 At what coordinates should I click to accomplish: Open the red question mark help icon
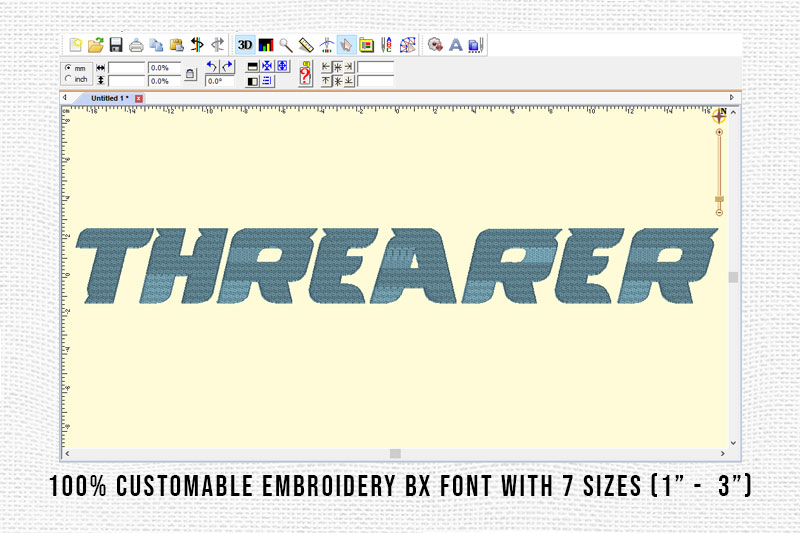pos(305,74)
